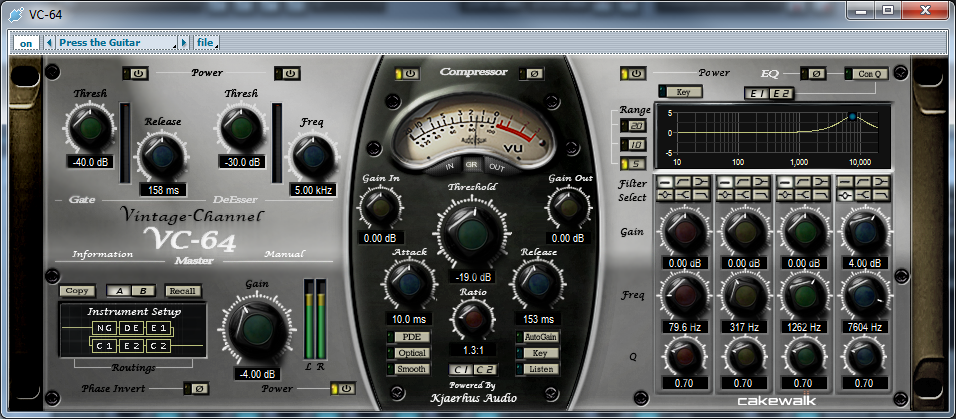This screenshot has width=956, height=419.
Task: Select low-pass curve filter for 79.6 Hz band
Action: 701,195
